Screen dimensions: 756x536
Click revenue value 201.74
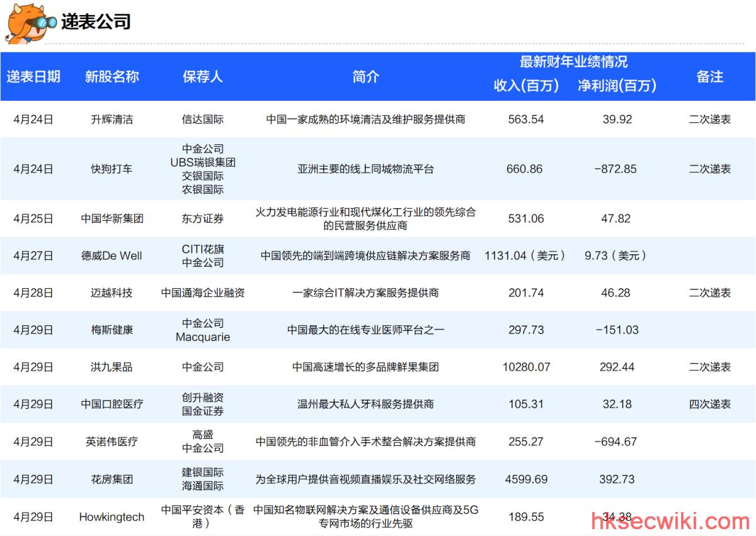point(526,293)
